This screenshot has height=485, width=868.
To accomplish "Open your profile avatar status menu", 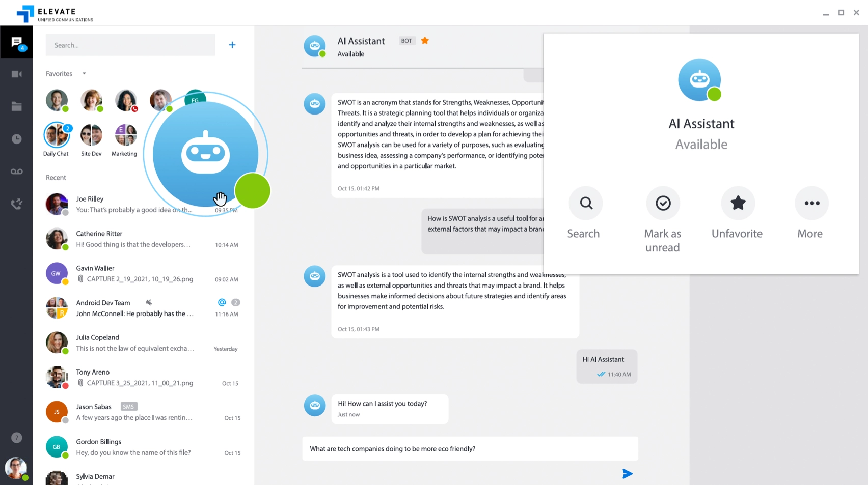I will click(x=16, y=468).
